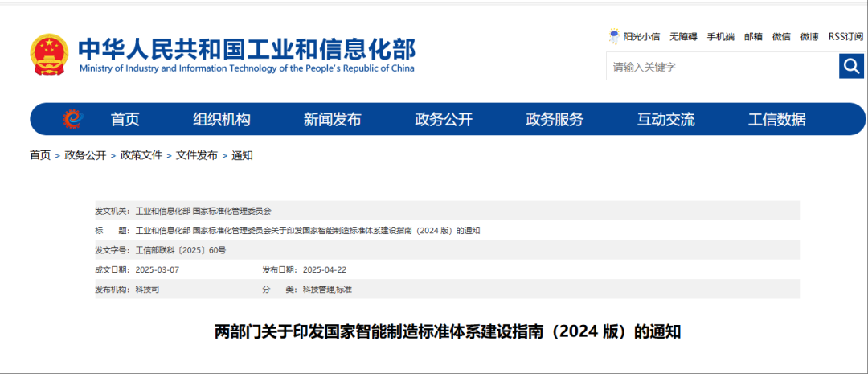The image size is (868, 374).
Task: Open the 互动交流 navigation menu
Action: tap(666, 119)
